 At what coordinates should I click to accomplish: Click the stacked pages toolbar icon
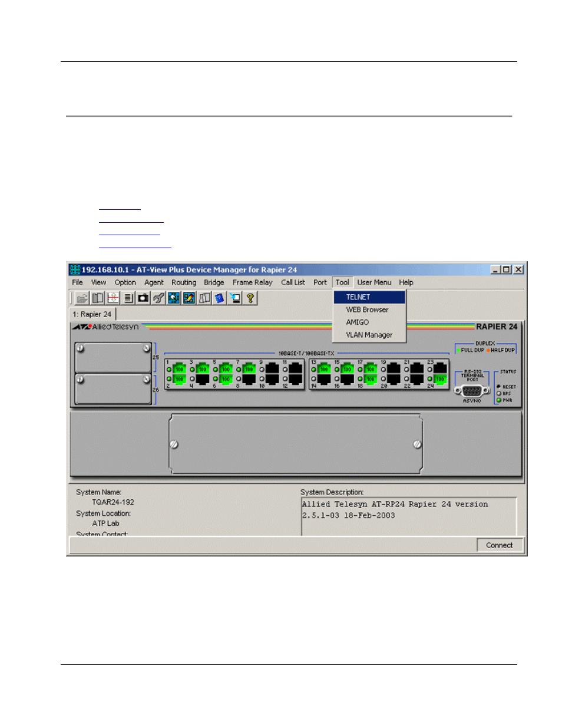204,298
